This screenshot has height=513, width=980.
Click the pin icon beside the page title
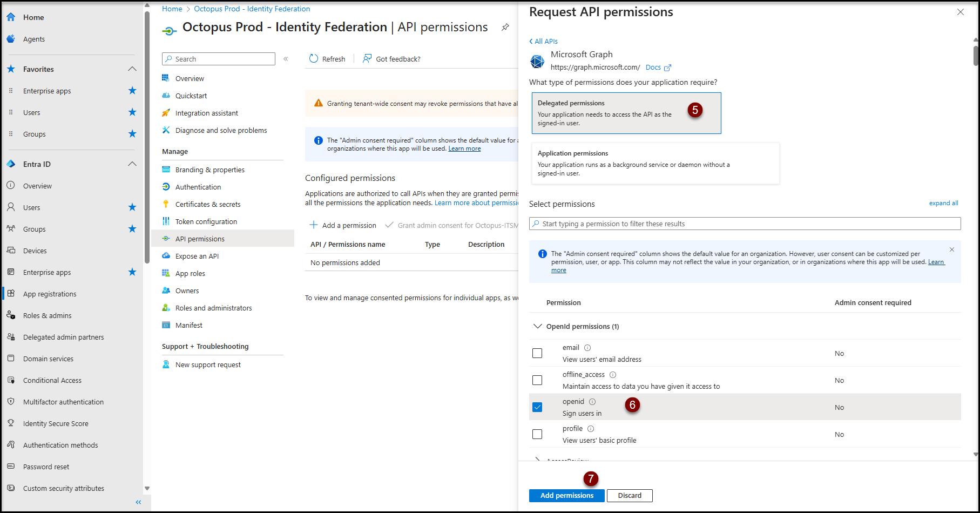(x=505, y=27)
